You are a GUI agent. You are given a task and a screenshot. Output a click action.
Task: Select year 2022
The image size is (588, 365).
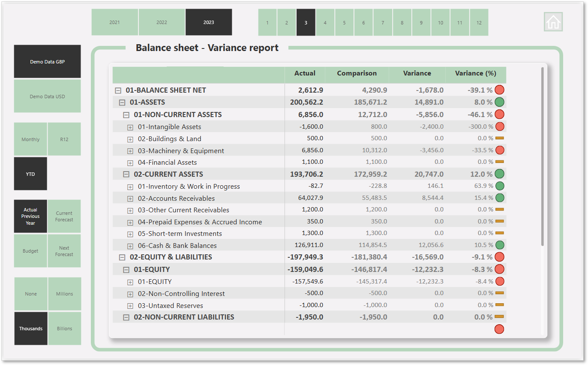coord(162,22)
